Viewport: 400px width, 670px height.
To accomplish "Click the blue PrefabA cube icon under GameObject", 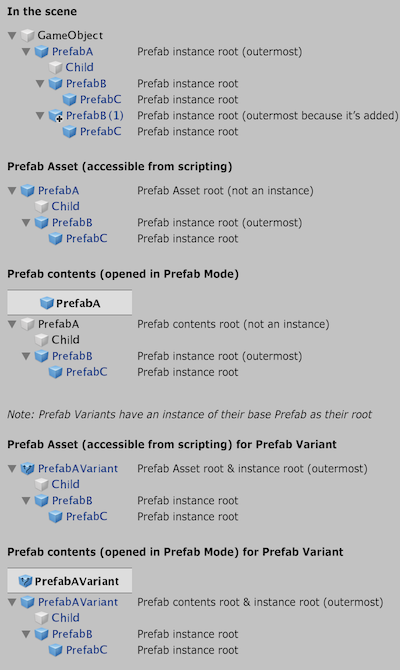I will pyautogui.click(x=41, y=52).
